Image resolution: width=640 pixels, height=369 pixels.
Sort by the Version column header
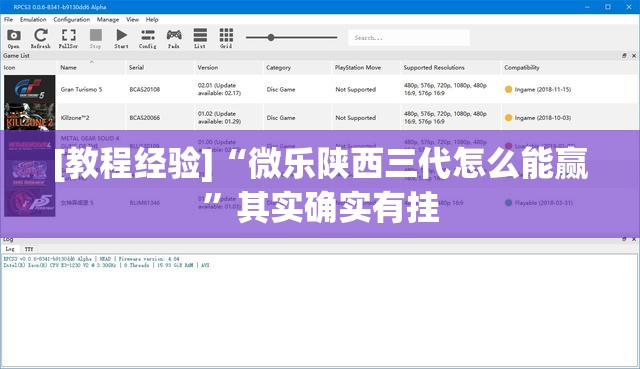pos(208,67)
